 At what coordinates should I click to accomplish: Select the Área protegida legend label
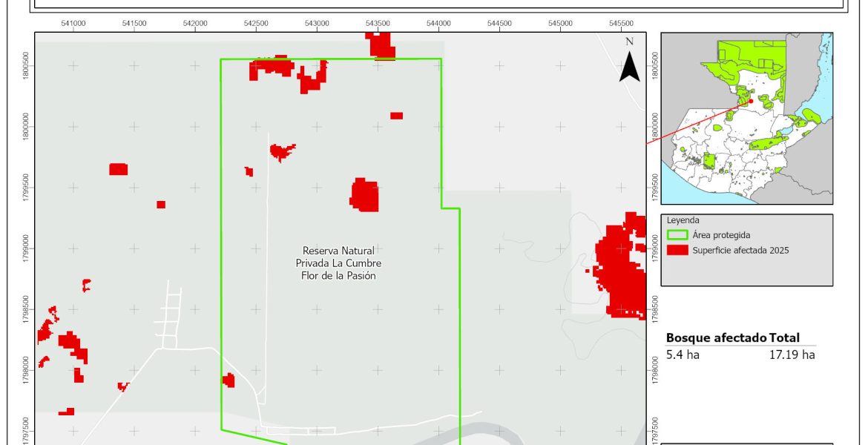(722, 235)
